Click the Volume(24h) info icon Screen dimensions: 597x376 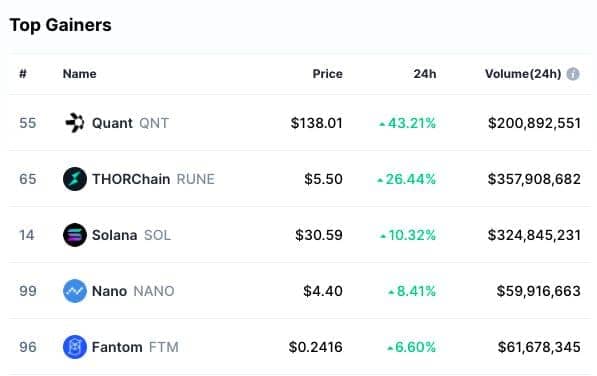click(x=573, y=74)
